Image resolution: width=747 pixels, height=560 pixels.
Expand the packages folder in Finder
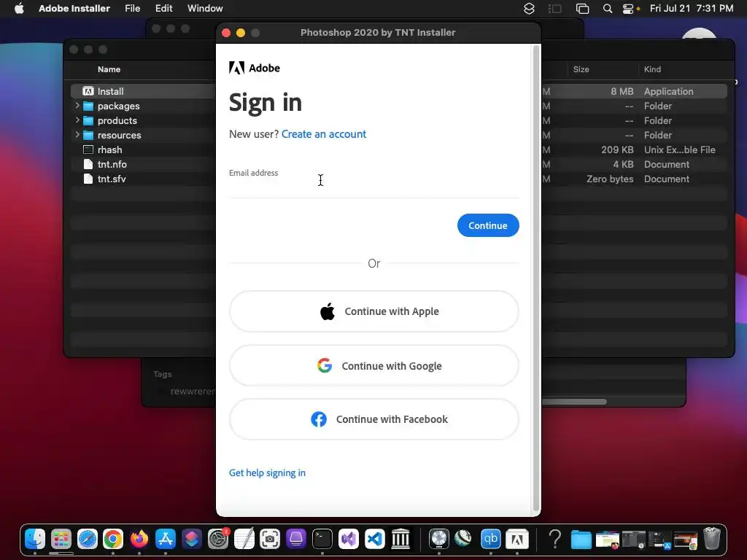[x=77, y=106]
